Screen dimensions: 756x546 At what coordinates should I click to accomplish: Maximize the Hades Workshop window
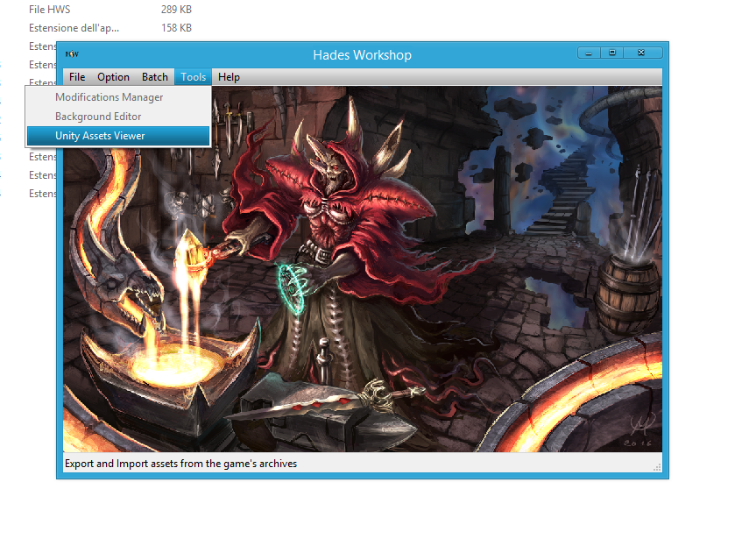pos(612,53)
